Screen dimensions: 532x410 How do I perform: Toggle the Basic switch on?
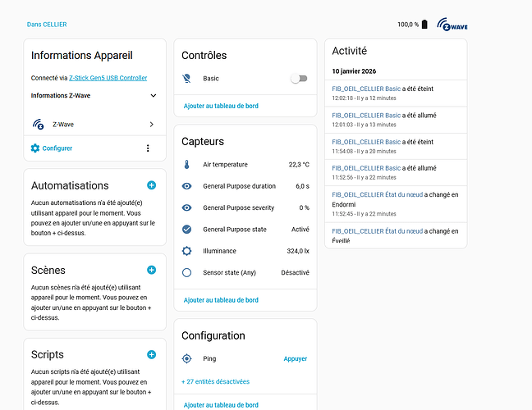click(x=300, y=79)
